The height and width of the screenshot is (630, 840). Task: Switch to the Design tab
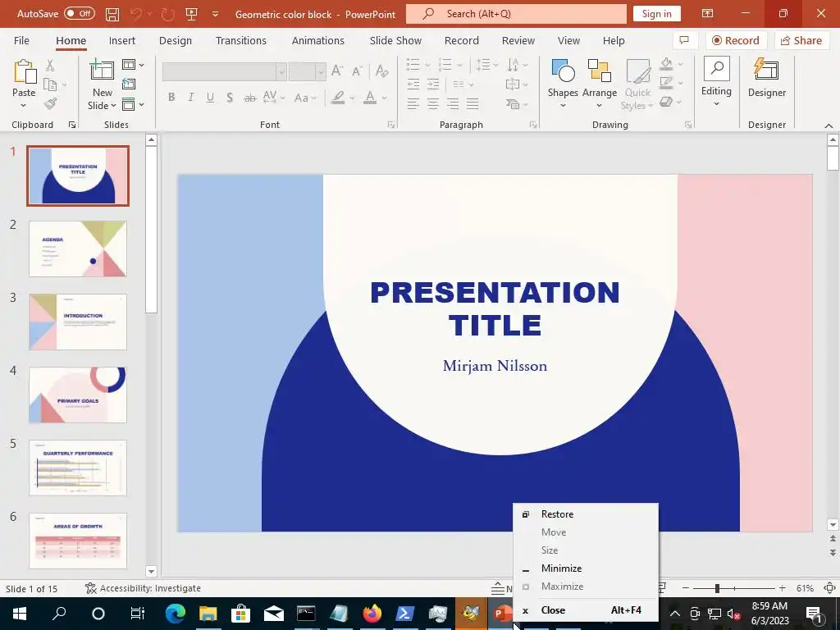pos(176,41)
